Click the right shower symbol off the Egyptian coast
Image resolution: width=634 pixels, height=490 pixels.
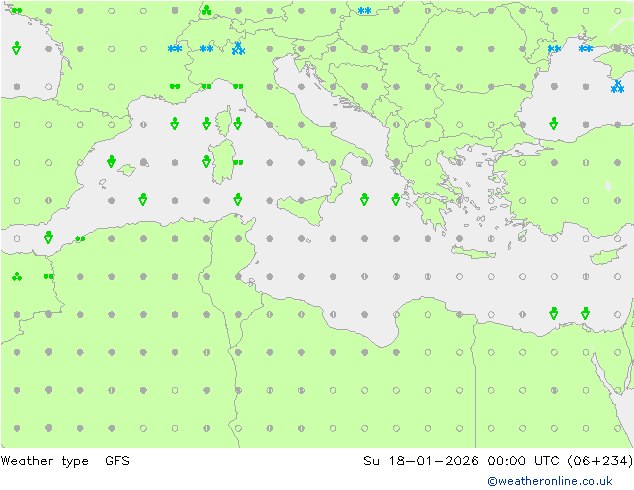pos(585,313)
